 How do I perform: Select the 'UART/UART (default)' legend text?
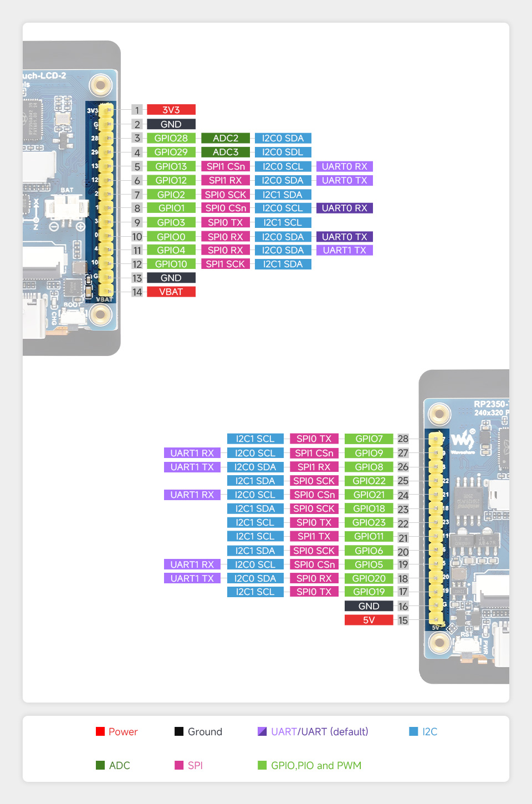click(x=320, y=731)
